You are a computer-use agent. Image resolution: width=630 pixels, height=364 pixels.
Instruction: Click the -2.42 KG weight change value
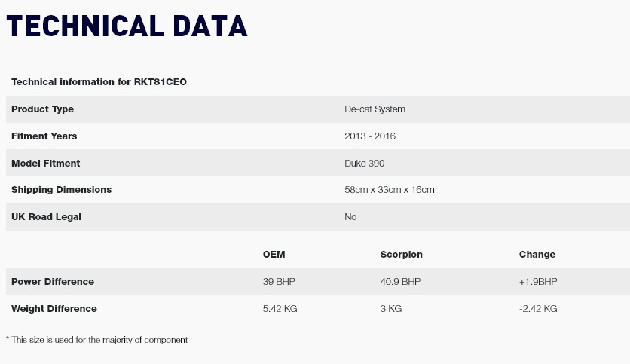[538, 309]
